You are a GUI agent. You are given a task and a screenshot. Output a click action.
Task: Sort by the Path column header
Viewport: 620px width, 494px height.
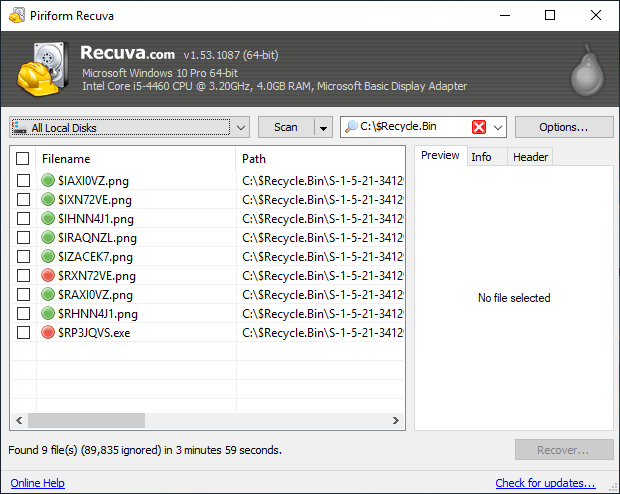tap(320, 159)
